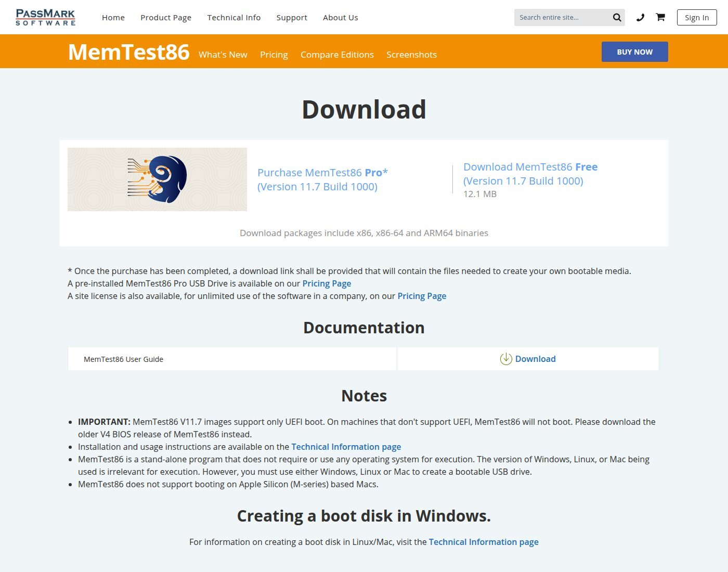This screenshot has width=728, height=572.
Task: Open the phone contact icon
Action: pos(640,17)
